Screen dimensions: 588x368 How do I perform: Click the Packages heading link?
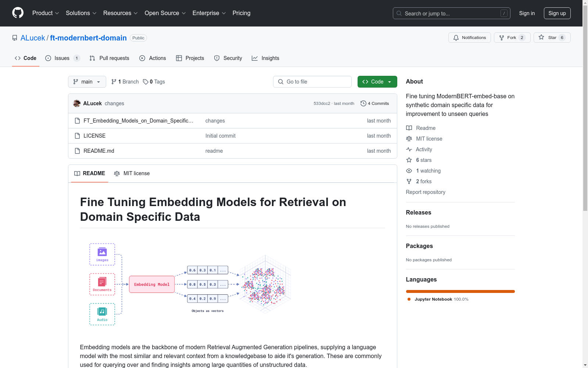pyautogui.click(x=419, y=246)
